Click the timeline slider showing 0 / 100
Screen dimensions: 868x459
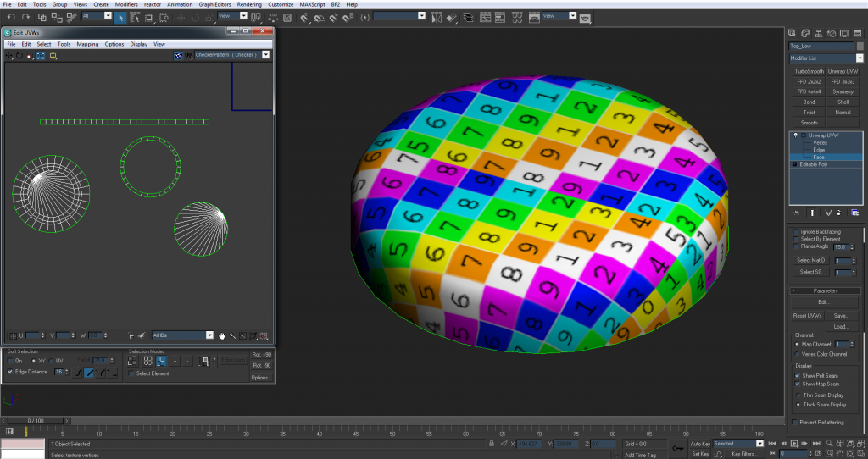35,420
